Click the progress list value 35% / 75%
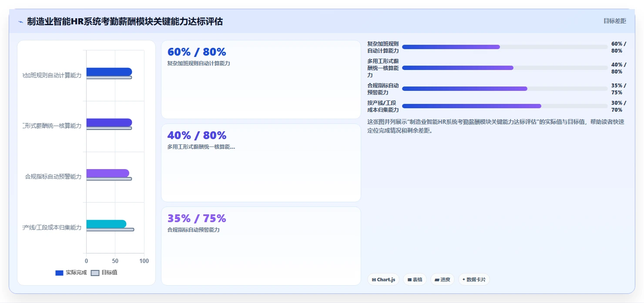644x303 pixels. point(619,89)
